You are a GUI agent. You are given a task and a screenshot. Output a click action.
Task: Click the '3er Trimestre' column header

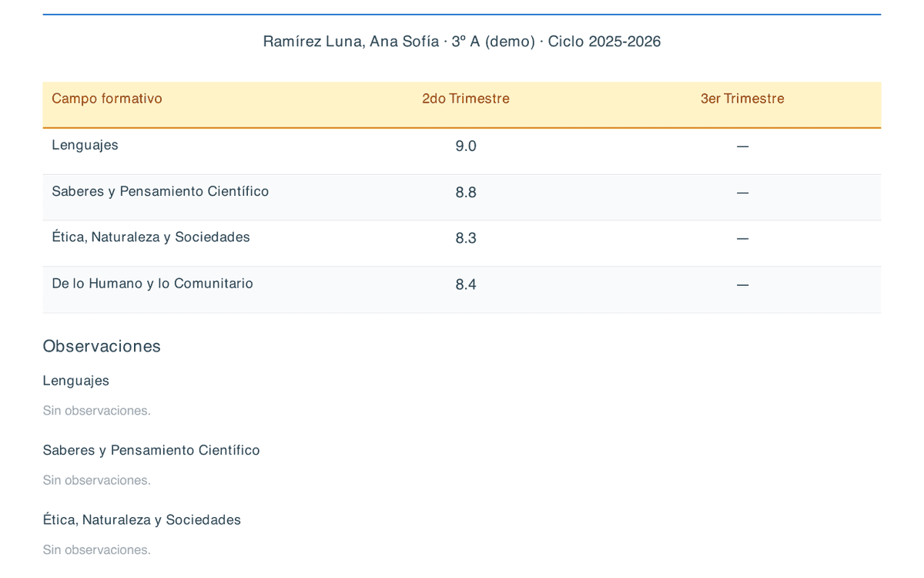[742, 99]
